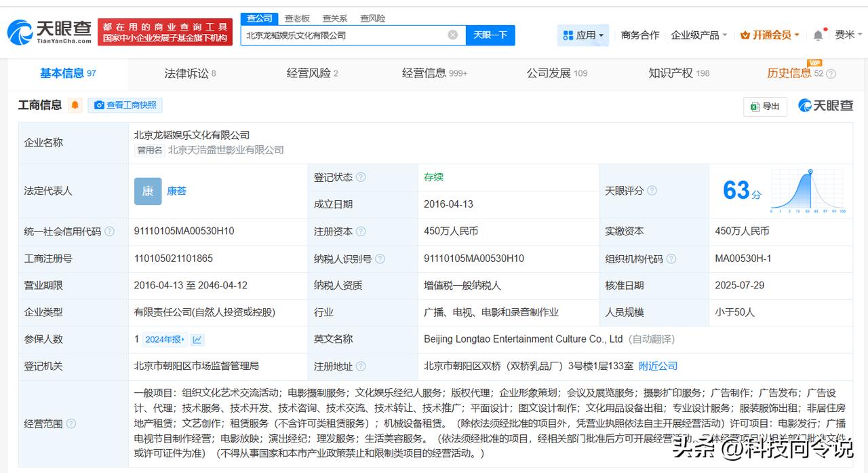The height and width of the screenshot is (473, 868).
Task: Click the 康 avatar tile
Action: pos(148,191)
